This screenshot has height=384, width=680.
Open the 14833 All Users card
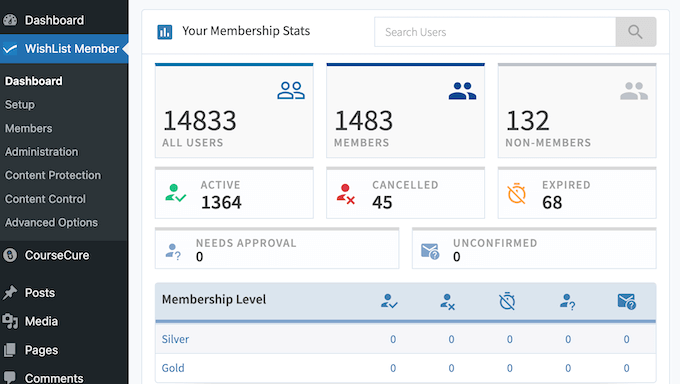(x=234, y=111)
